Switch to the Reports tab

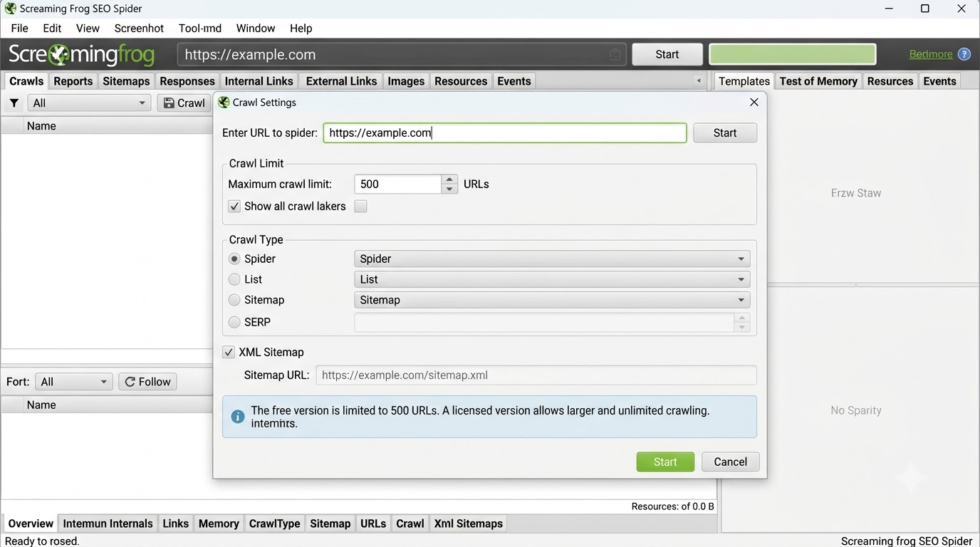pyautogui.click(x=73, y=81)
